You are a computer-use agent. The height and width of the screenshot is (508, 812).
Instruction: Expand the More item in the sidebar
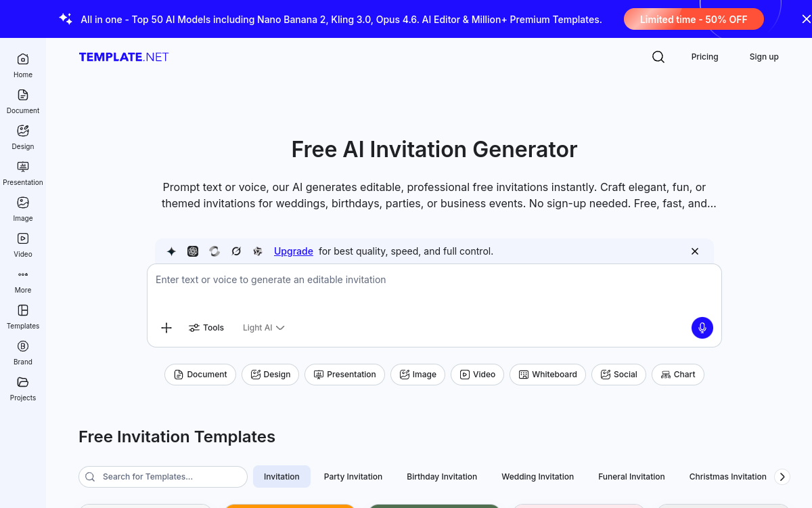click(x=22, y=280)
